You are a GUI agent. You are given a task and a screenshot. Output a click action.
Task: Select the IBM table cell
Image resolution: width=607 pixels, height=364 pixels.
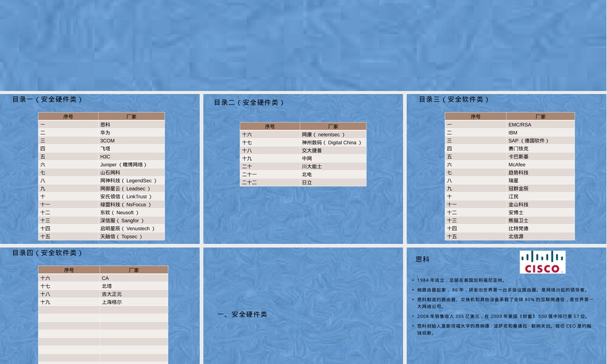point(540,133)
